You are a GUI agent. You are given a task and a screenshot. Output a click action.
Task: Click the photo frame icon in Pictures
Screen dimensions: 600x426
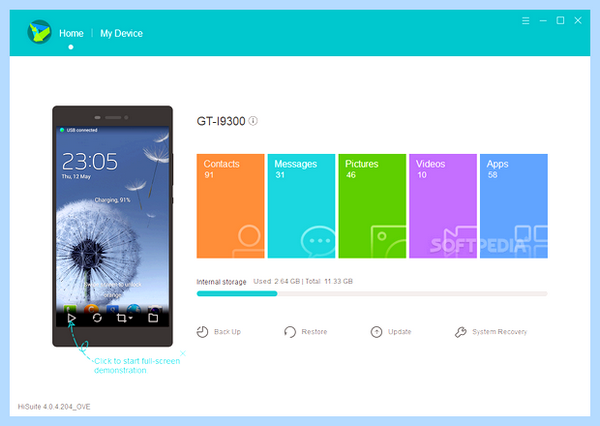388,242
